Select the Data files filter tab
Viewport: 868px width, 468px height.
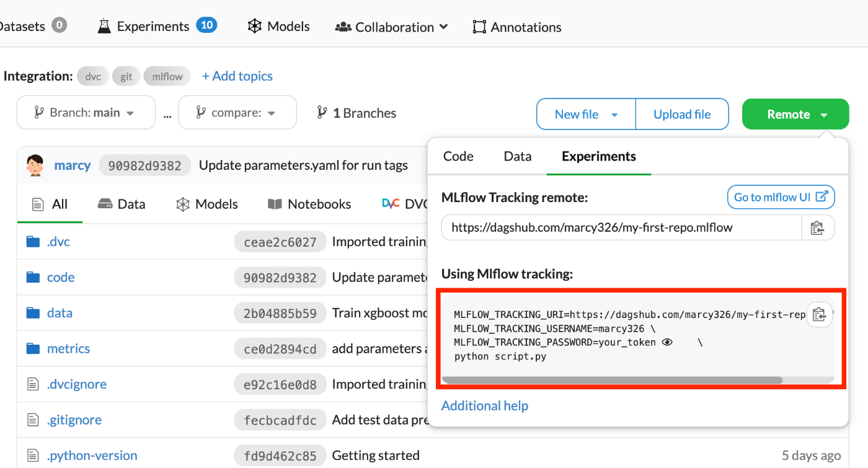click(122, 204)
